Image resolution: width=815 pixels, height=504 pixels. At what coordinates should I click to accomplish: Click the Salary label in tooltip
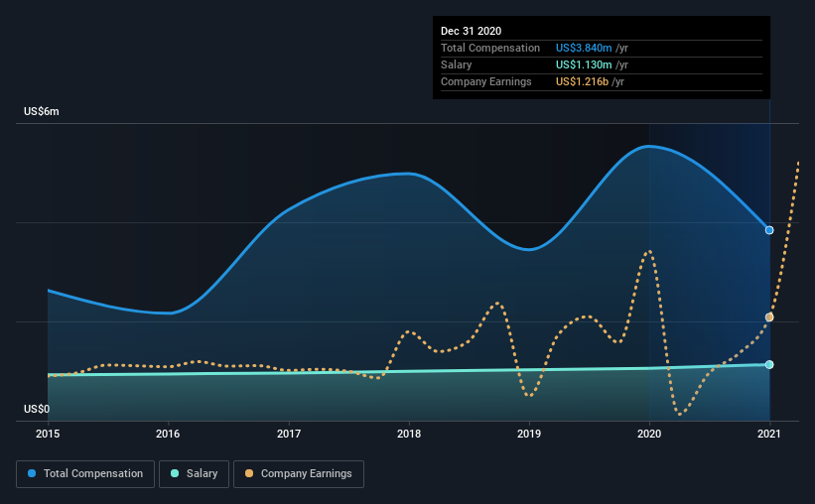(457, 64)
